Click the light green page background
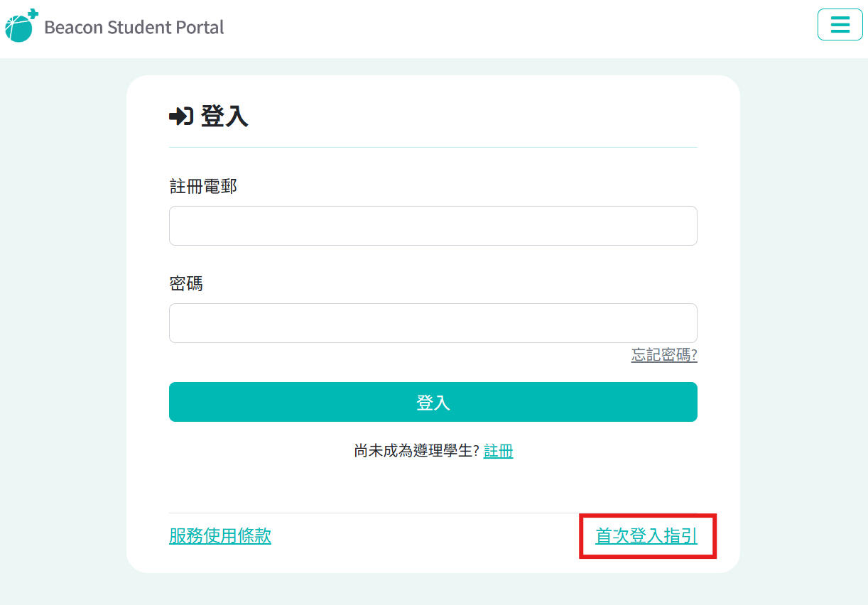The height and width of the screenshot is (605, 868). pos(64,320)
